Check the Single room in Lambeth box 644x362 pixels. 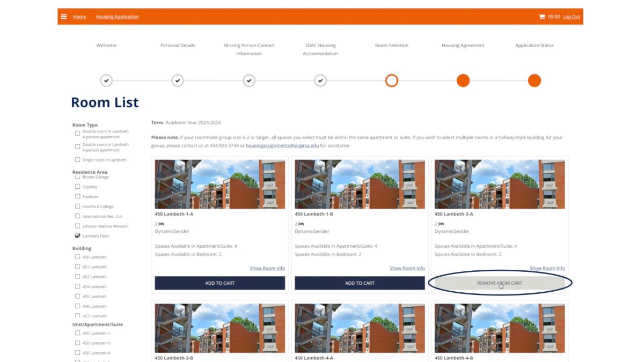click(x=78, y=160)
